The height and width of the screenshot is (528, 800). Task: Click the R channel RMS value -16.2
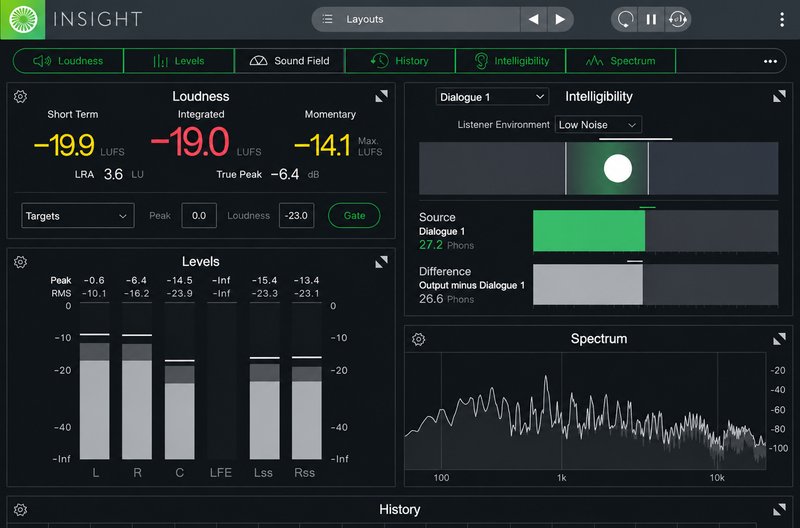[x=136, y=293]
